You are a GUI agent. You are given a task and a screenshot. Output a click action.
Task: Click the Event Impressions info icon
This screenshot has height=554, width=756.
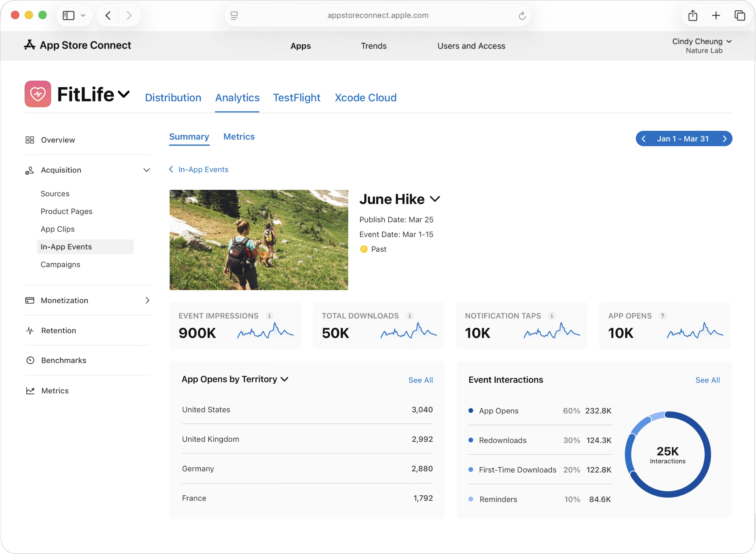(269, 316)
